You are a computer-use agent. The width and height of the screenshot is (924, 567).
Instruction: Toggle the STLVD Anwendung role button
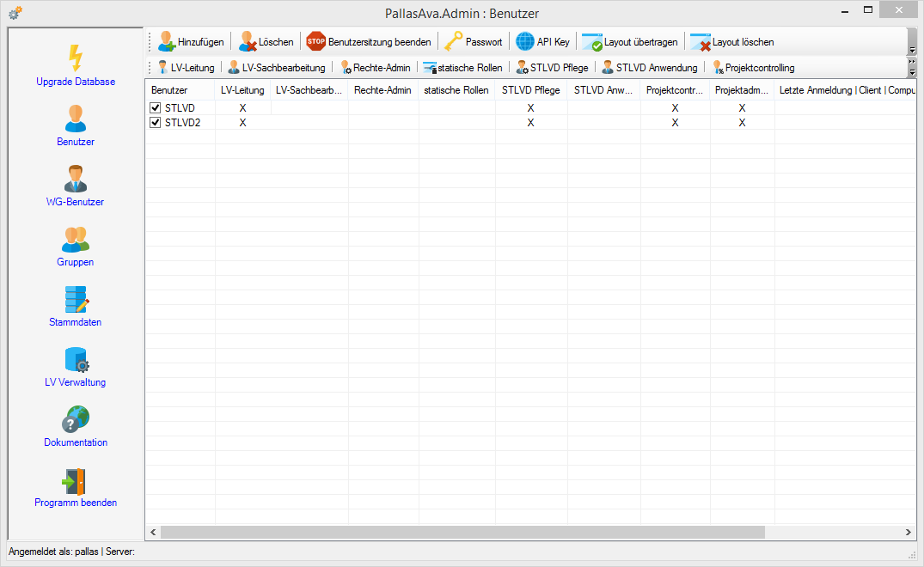coord(650,68)
